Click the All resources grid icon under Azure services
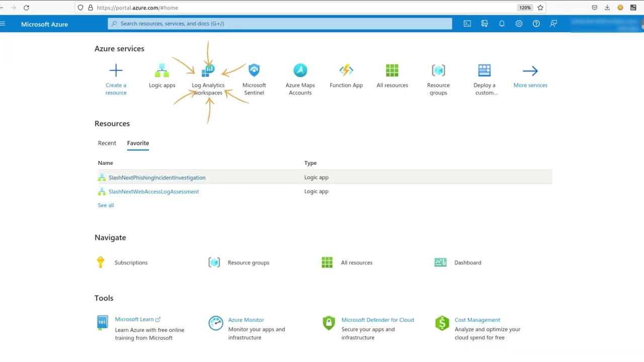The height and width of the screenshot is (362, 644). tap(392, 70)
